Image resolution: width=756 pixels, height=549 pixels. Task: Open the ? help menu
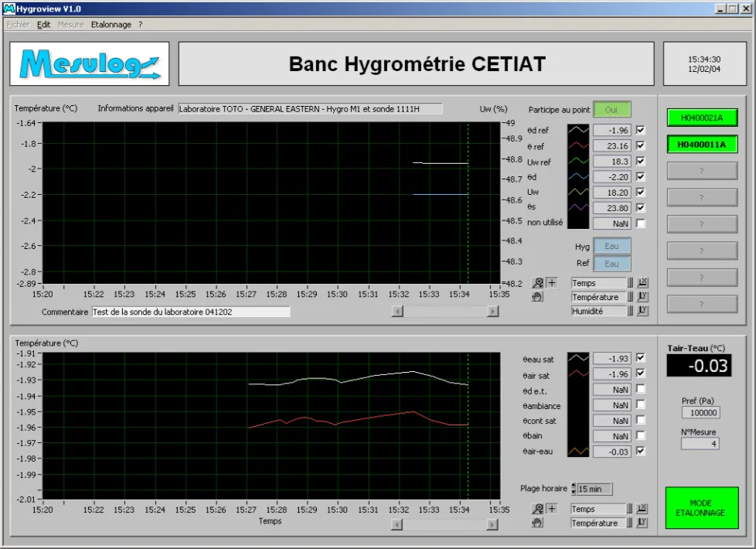click(141, 25)
